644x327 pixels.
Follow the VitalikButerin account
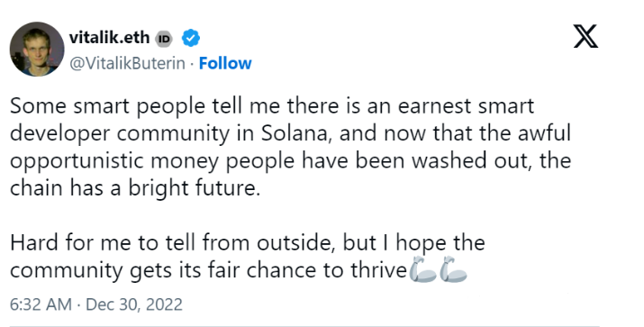[x=225, y=63]
